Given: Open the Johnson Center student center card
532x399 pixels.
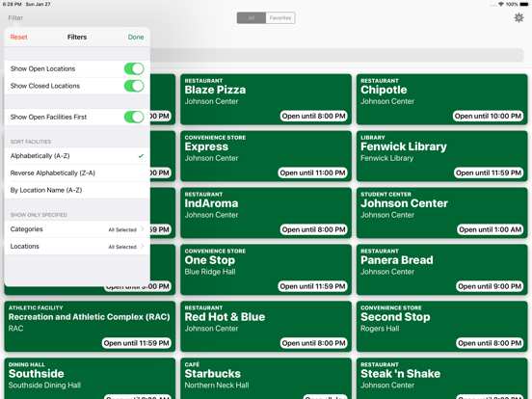Looking at the screenshot, I should pyautogui.click(x=441, y=213).
